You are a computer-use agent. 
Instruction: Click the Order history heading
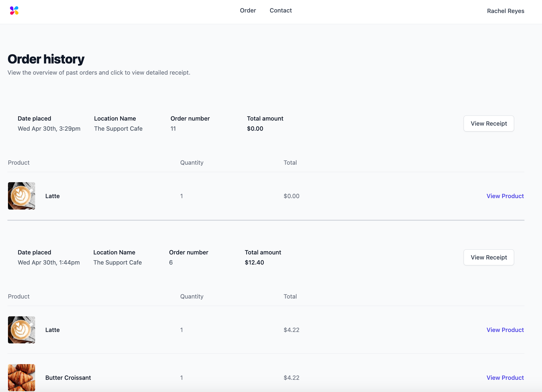pos(46,59)
